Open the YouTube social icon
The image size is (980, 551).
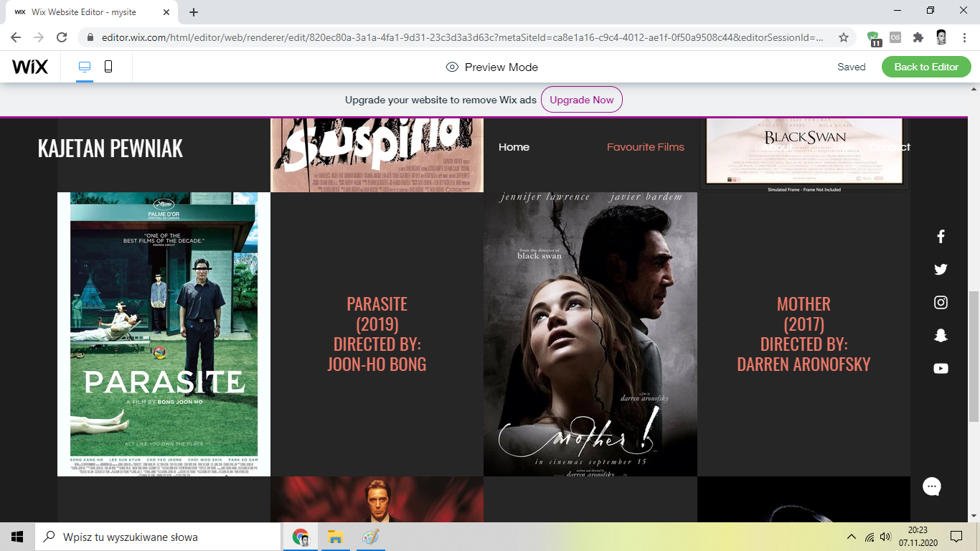click(x=941, y=369)
